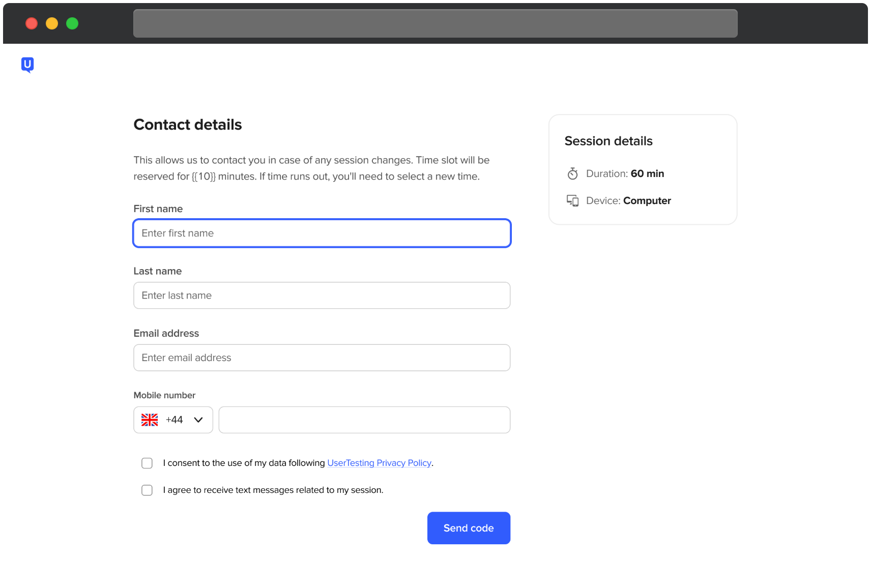The height and width of the screenshot is (588, 870).
Task: Click the First name label
Action: tap(158, 209)
